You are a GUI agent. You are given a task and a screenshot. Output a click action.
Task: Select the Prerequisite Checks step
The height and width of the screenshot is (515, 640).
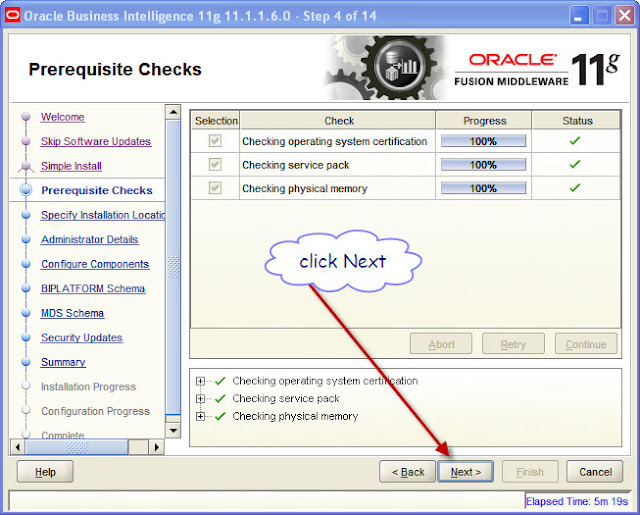click(x=97, y=190)
